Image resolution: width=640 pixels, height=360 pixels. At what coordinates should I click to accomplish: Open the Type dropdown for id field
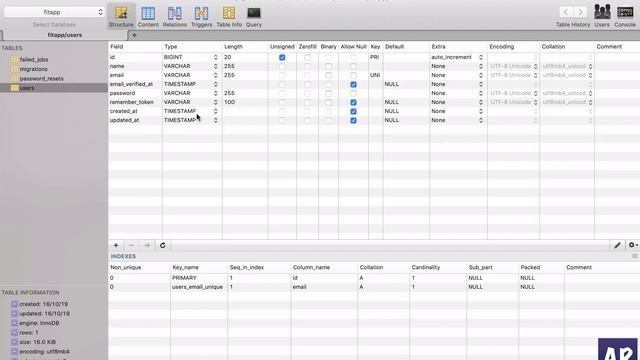(x=216, y=57)
